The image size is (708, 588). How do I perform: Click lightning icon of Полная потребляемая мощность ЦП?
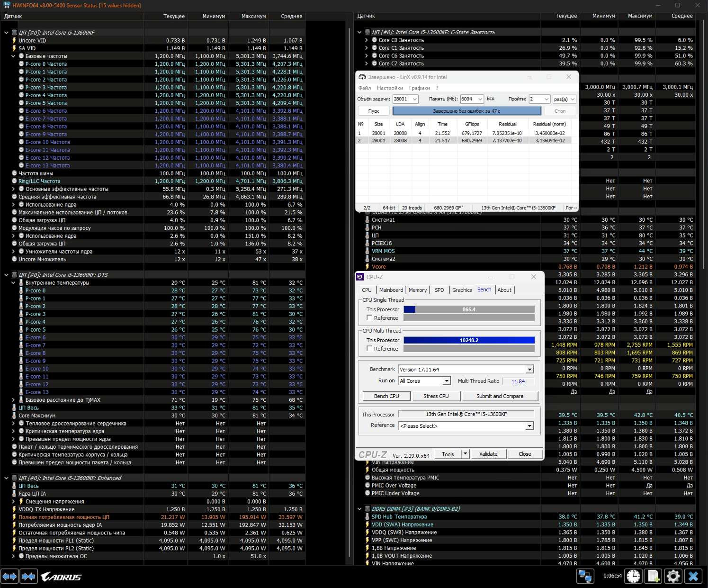pyautogui.click(x=14, y=517)
